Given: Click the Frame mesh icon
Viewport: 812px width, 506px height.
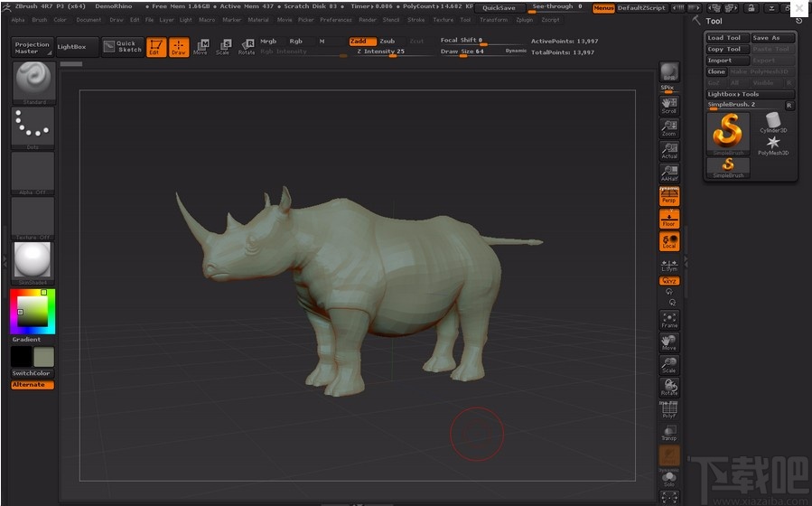Looking at the screenshot, I should [669, 320].
